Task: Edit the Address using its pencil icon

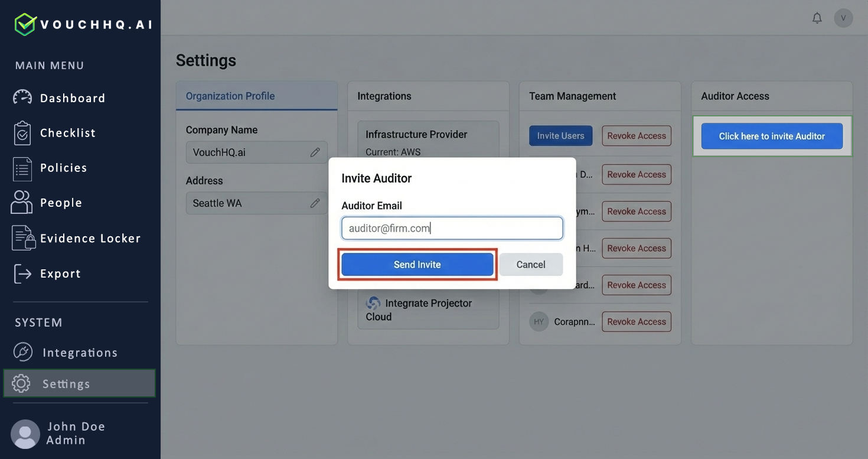Action: point(315,203)
